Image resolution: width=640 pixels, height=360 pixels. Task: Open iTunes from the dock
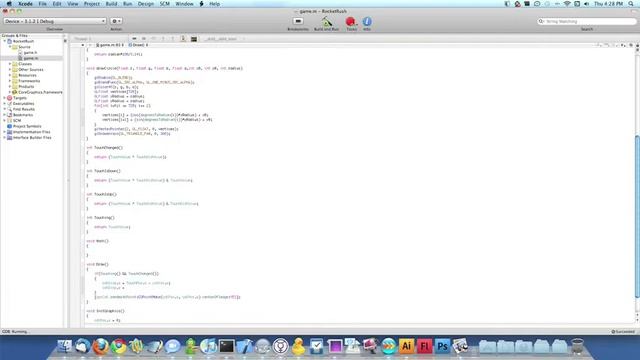(x=209, y=346)
